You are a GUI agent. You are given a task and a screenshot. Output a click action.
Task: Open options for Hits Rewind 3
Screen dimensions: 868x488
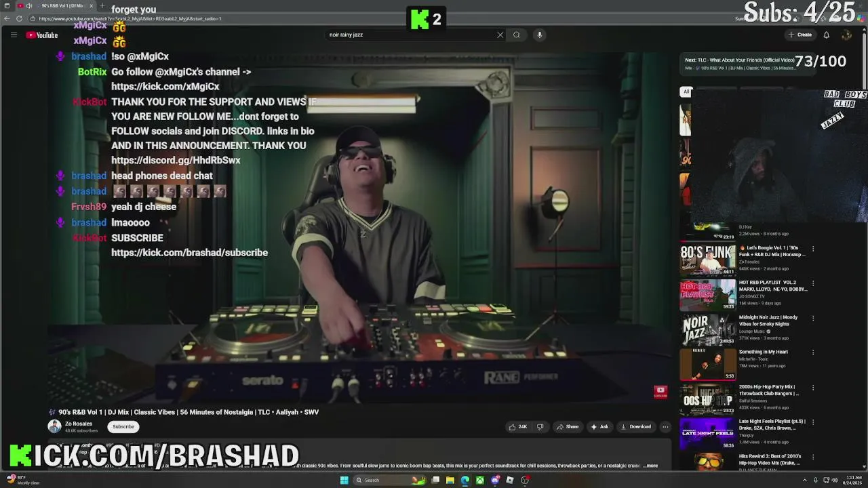pos(813,456)
